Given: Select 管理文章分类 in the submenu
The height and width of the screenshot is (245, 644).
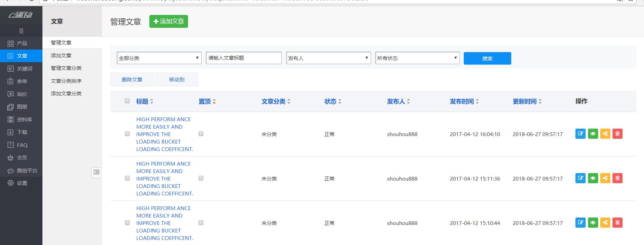Looking at the screenshot, I should coord(66,68).
